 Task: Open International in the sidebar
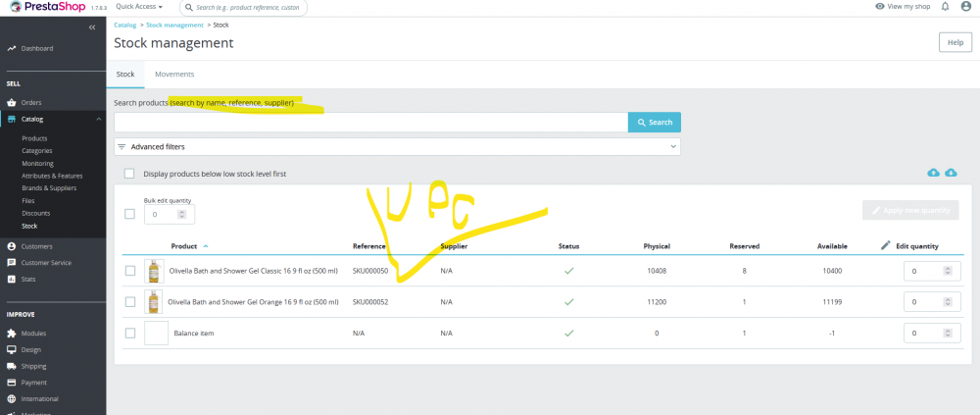[40, 398]
